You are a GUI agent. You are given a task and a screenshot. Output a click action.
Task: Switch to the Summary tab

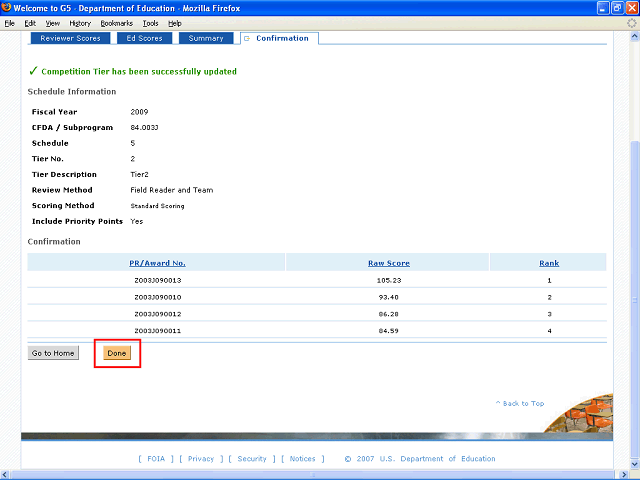point(206,38)
